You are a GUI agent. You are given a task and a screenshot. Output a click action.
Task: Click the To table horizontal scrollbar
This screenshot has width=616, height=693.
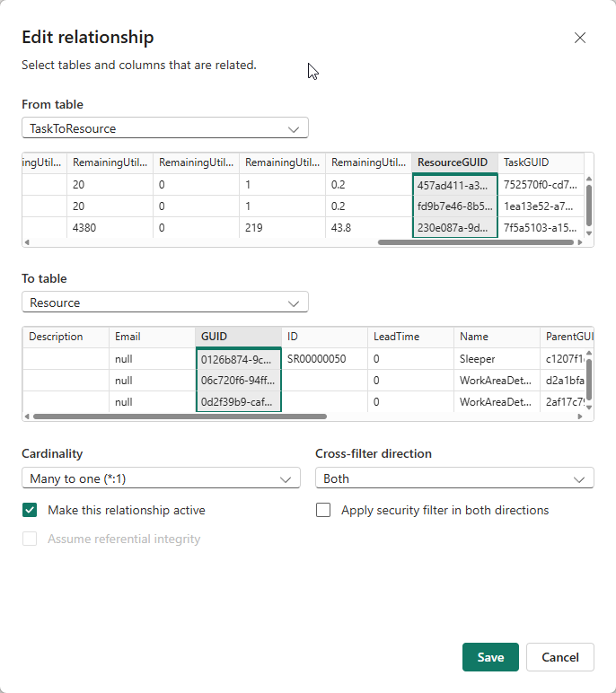click(x=180, y=417)
